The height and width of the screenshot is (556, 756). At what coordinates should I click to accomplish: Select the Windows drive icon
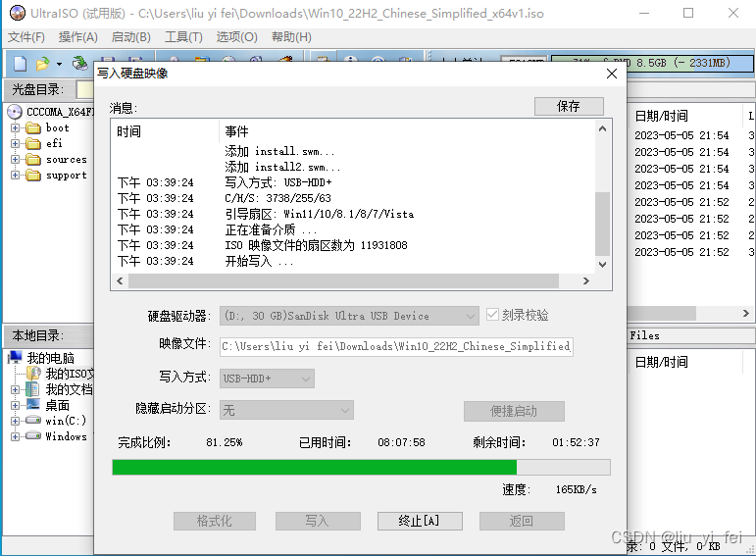pyautogui.click(x=32, y=436)
